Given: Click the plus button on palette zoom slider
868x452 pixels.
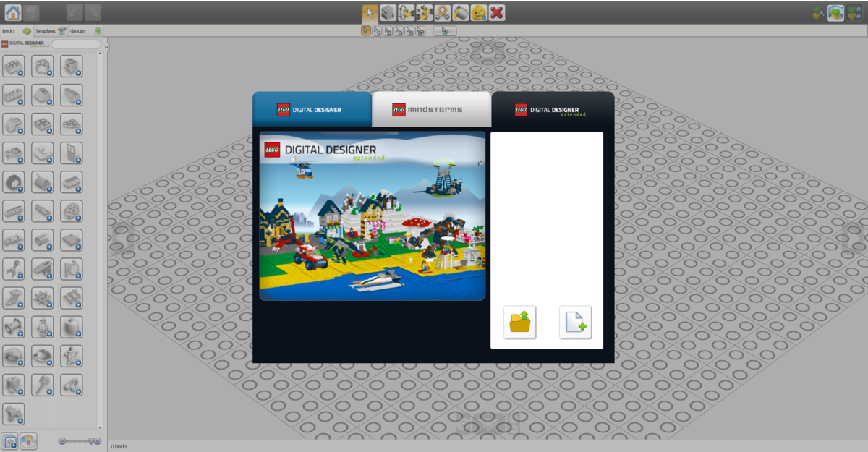Looking at the screenshot, I should coord(98,440).
